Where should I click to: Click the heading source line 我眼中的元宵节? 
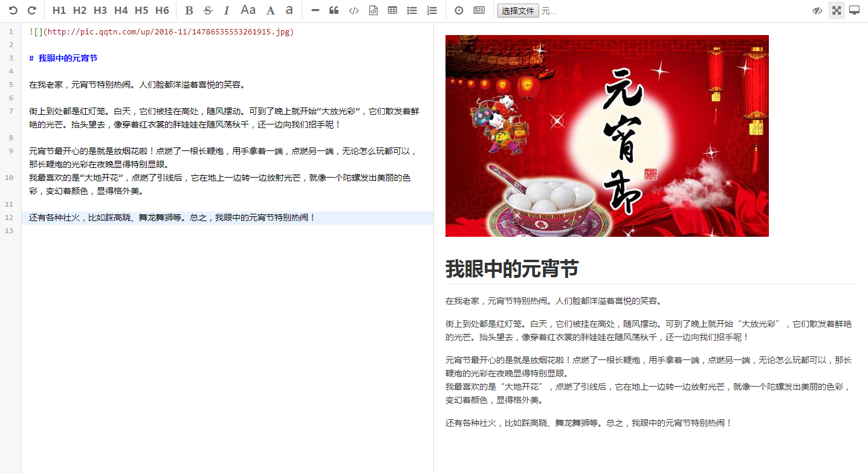[x=63, y=58]
